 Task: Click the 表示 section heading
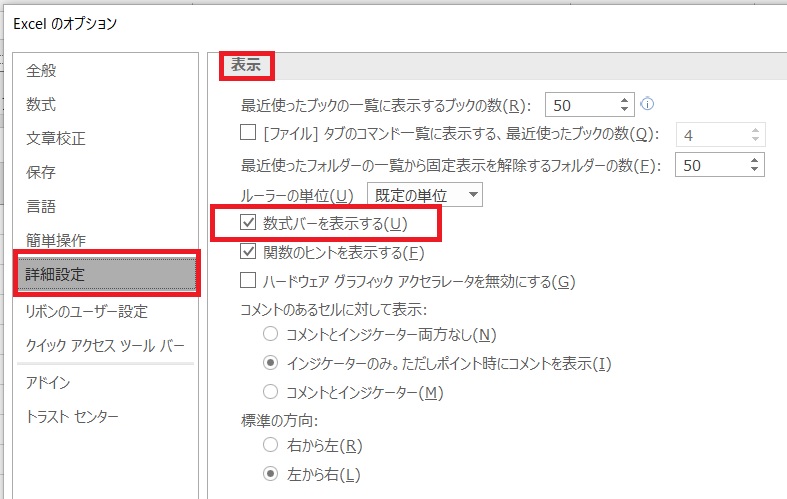pyautogui.click(x=246, y=65)
